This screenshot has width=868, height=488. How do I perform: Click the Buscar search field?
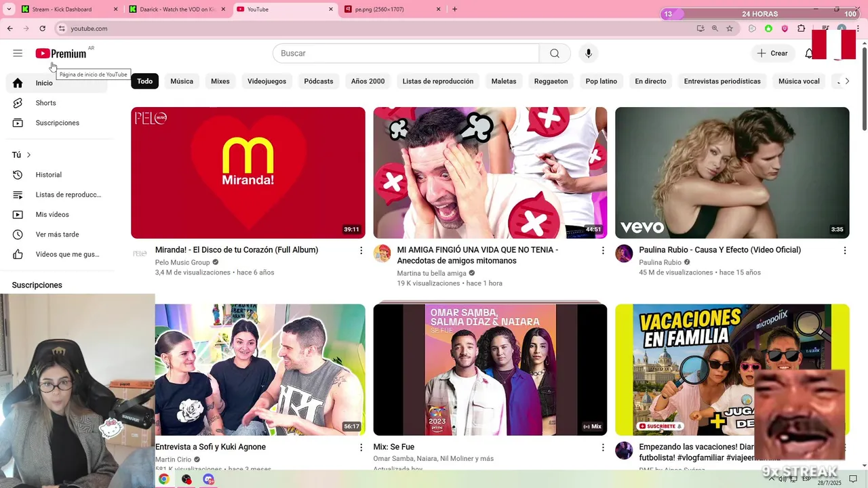pyautogui.click(x=406, y=54)
